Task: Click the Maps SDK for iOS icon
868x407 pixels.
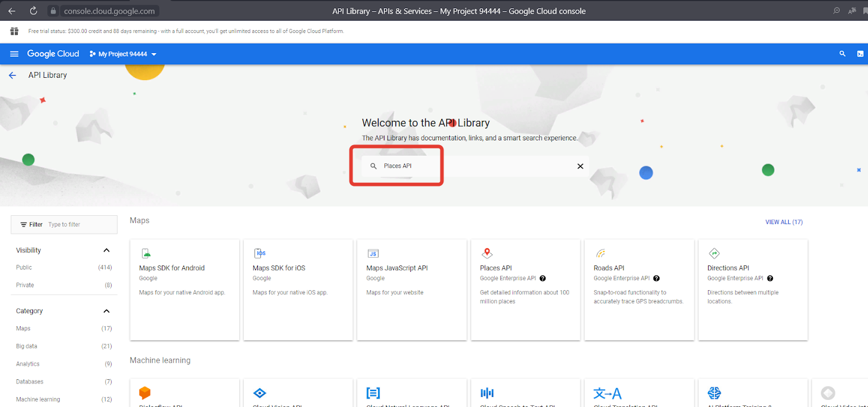Action: pos(260,254)
